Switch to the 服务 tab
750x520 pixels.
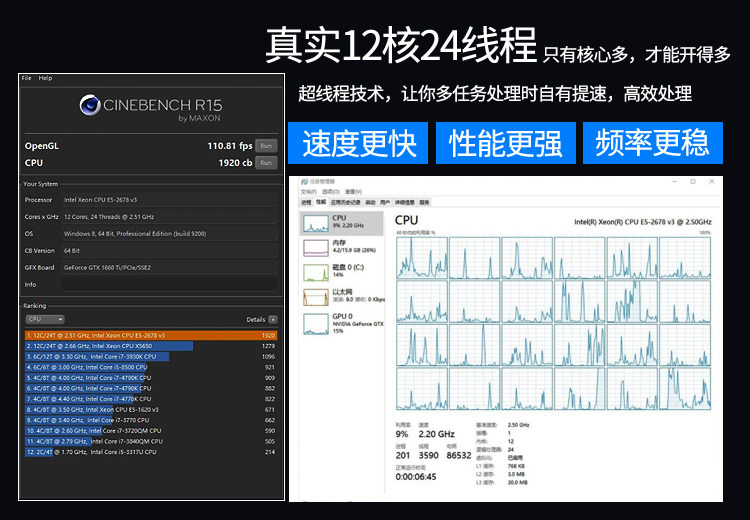tap(424, 202)
